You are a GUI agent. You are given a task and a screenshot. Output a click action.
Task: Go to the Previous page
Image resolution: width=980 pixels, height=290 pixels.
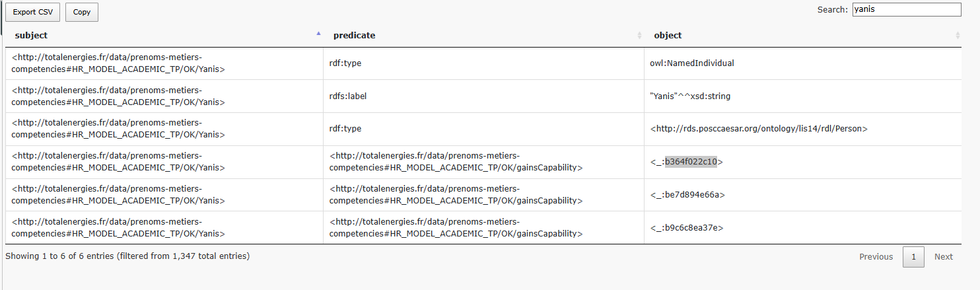876,257
